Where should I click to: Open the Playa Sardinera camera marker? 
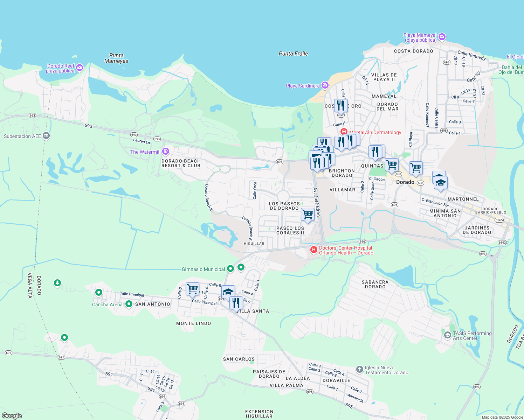tap(325, 85)
